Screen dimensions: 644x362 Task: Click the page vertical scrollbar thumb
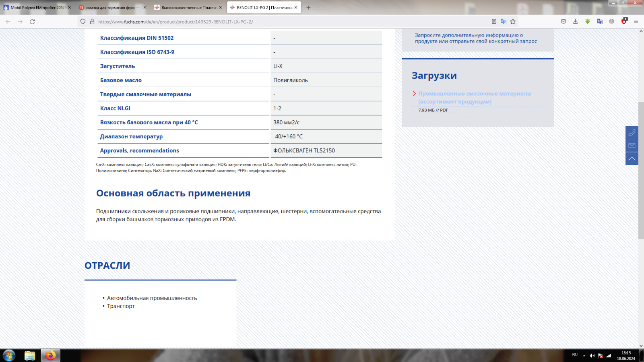point(641,171)
